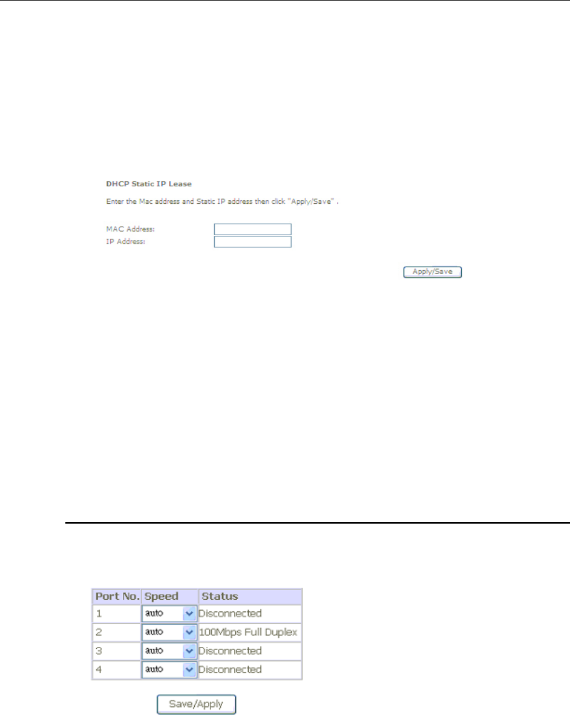Open the Speed dropdown for port 2

(x=169, y=632)
